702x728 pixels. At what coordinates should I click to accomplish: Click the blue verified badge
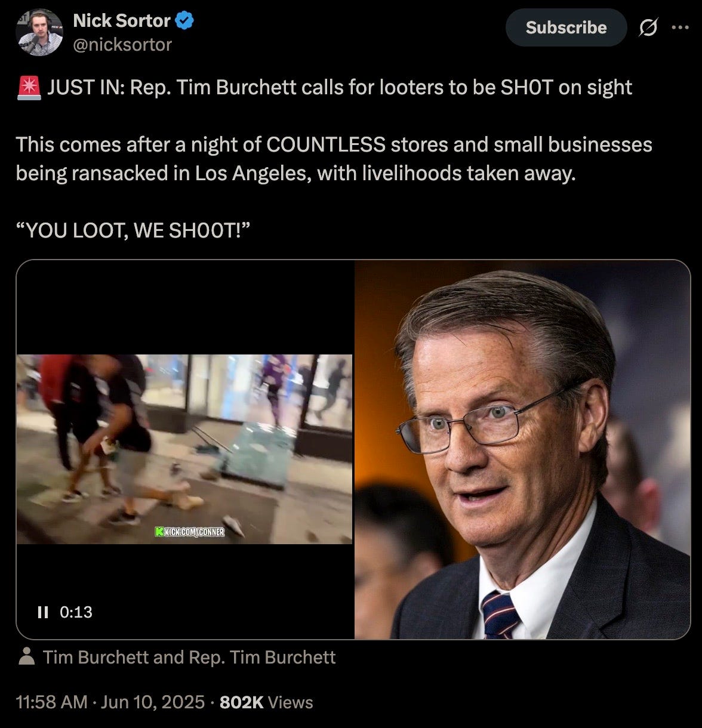[x=184, y=21]
